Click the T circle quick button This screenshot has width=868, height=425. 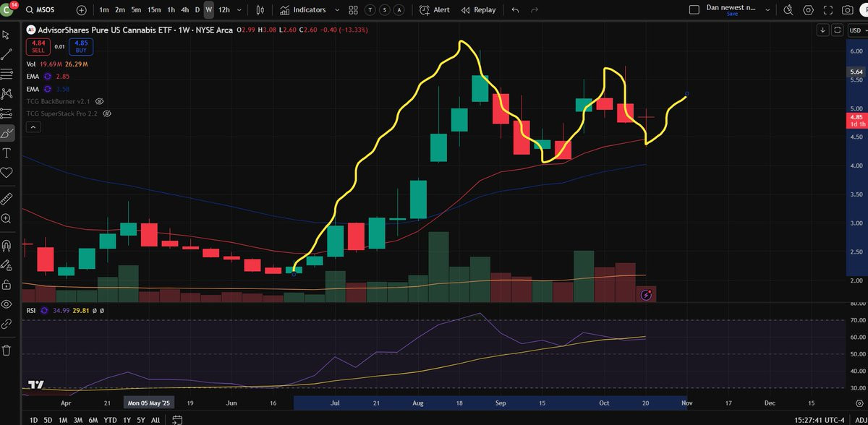tap(371, 10)
